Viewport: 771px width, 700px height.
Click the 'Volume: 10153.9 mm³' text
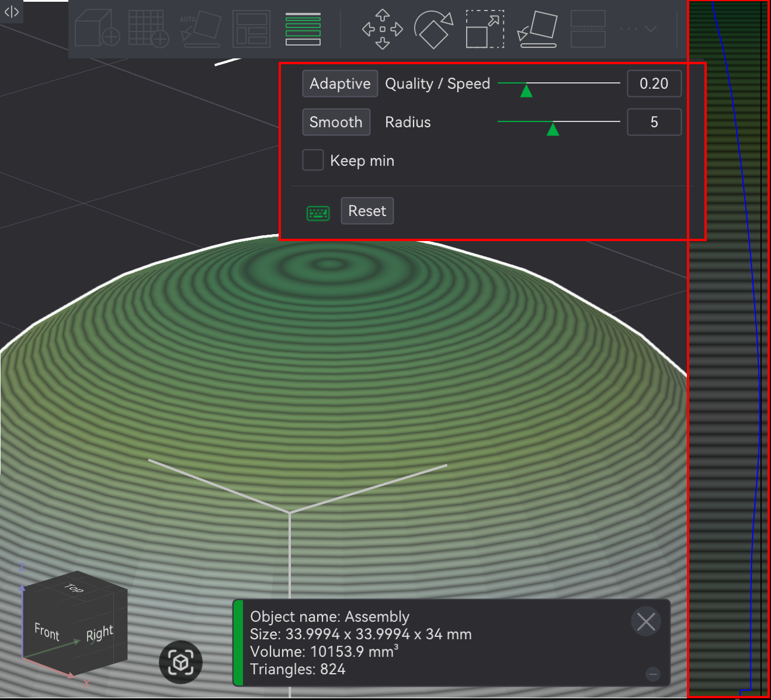click(x=324, y=652)
